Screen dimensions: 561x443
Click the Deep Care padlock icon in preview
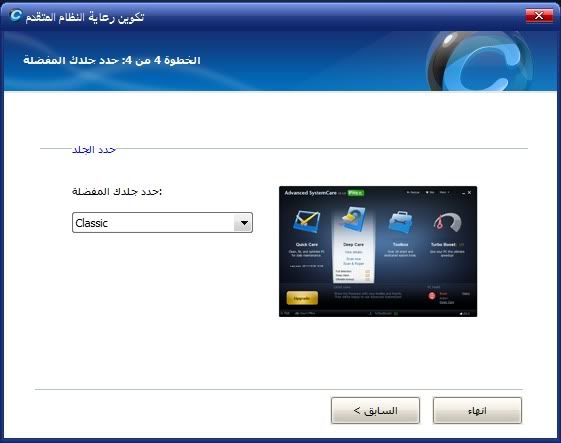pos(353,219)
